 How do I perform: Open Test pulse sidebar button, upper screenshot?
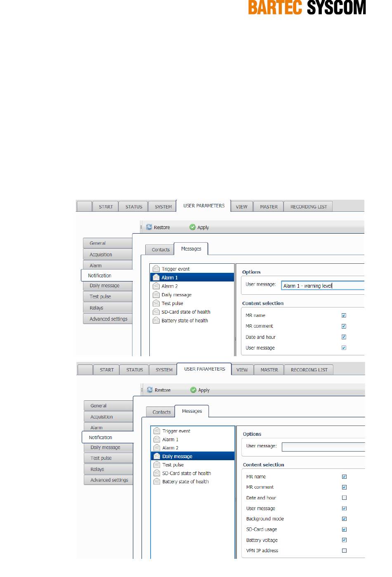pyautogui.click(x=108, y=296)
